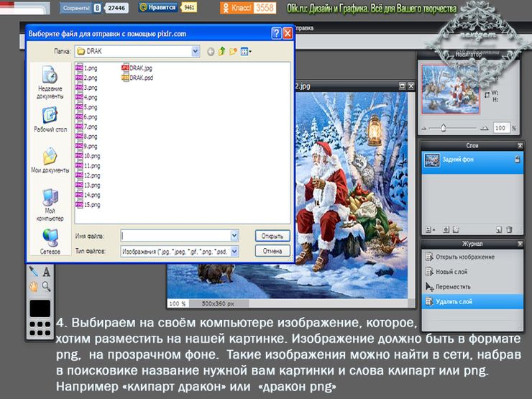Open the Recent Documents place (Недавние документы)
Viewport: 532px width, 399px height.
point(50,83)
